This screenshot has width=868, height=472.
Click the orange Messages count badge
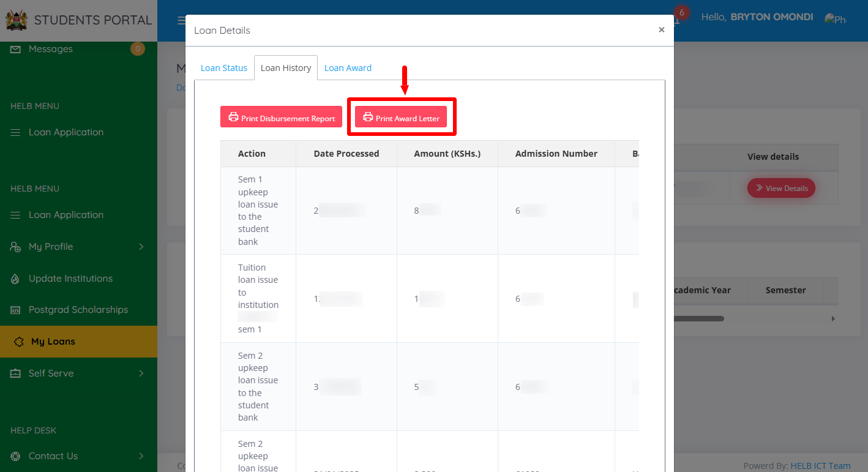pos(138,48)
